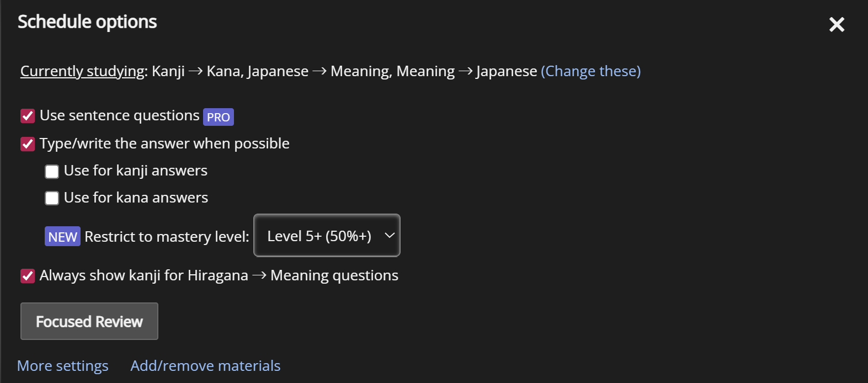This screenshot has height=383, width=868.
Task: Close the Schedule options dialog
Action: pos(837,24)
